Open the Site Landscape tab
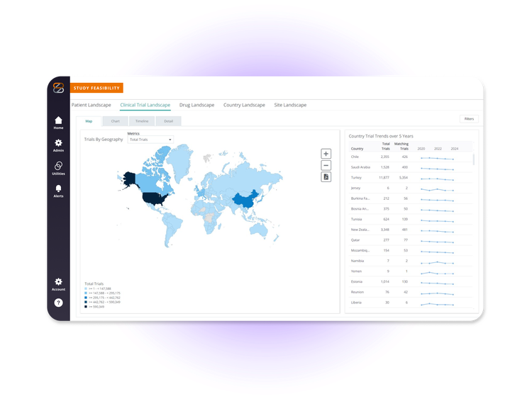Image resolution: width=532 pixels, height=399 pixels. (290, 105)
